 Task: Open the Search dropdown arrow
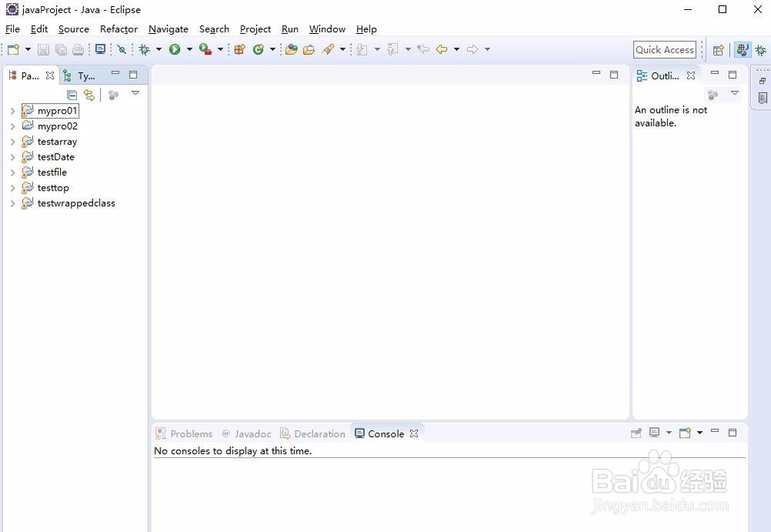(343, 49)
